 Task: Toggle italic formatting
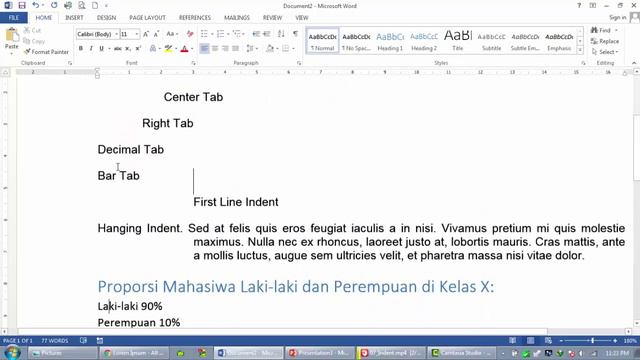coord(91,49)
